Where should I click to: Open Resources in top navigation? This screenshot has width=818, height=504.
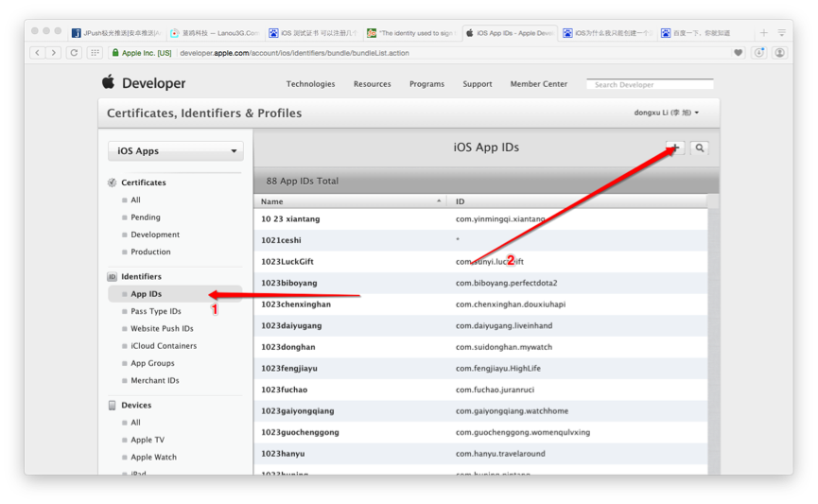(x=372, y=84)
